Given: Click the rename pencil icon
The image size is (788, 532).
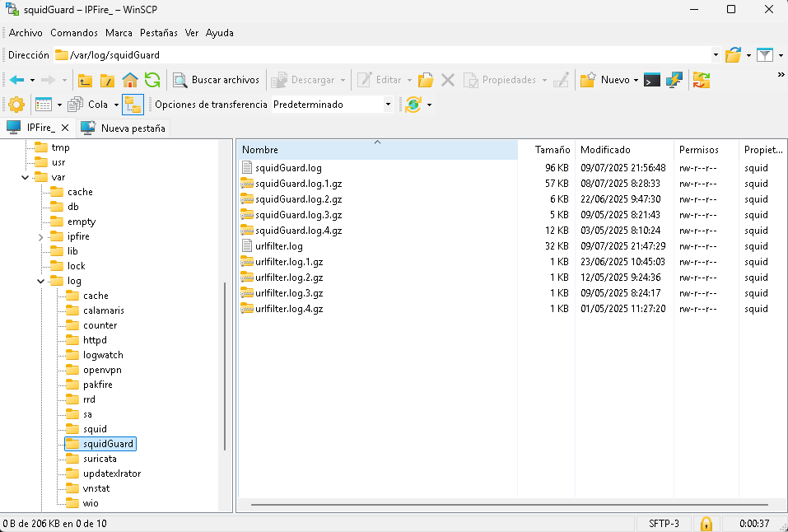Looking at the screenshot, I should (561, 80).
